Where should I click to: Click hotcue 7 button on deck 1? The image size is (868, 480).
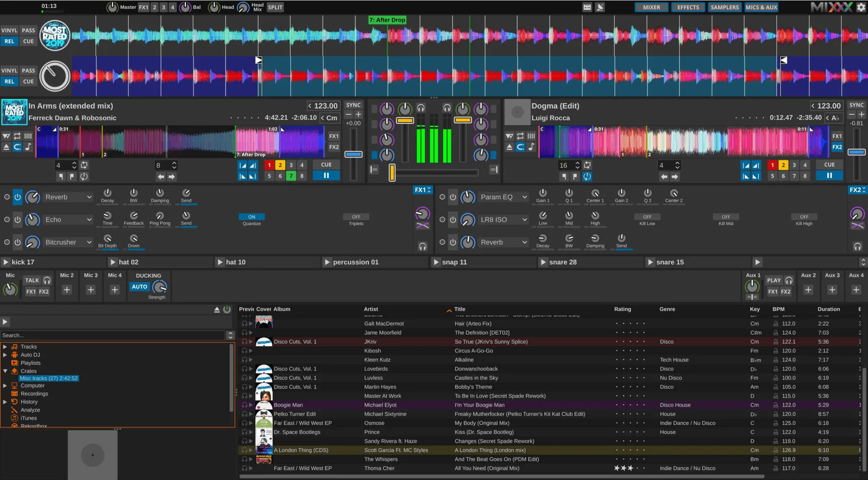coord(291,176)
